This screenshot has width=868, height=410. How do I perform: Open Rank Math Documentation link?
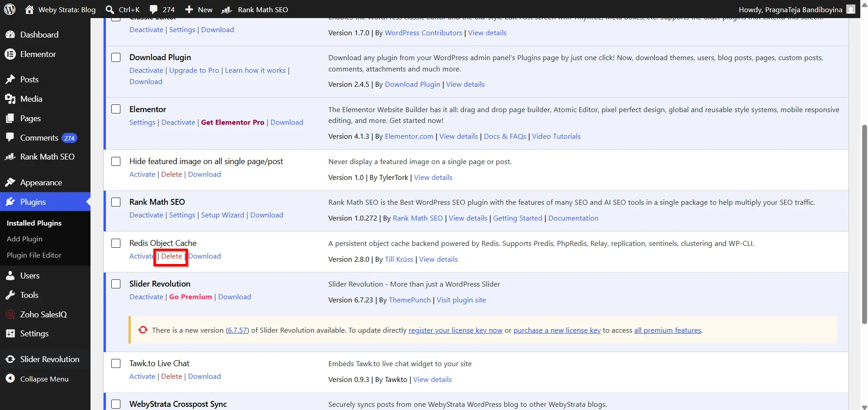tap(573, 218)
